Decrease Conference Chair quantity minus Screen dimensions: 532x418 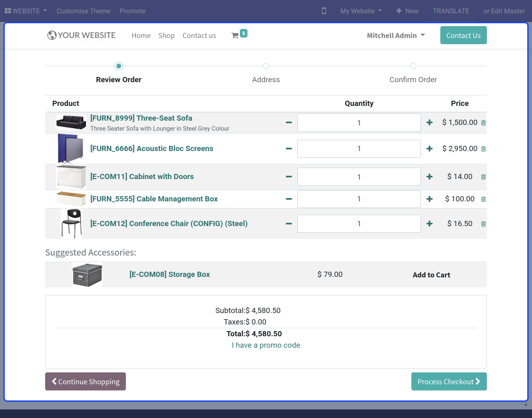pyautogui.click(x=289, y=224)
